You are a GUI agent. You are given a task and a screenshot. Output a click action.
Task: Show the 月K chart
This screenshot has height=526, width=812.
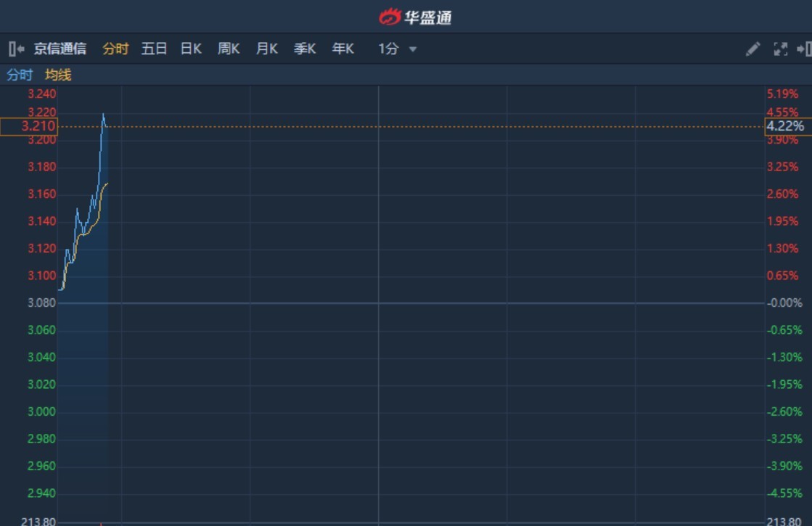click(267, 49)
